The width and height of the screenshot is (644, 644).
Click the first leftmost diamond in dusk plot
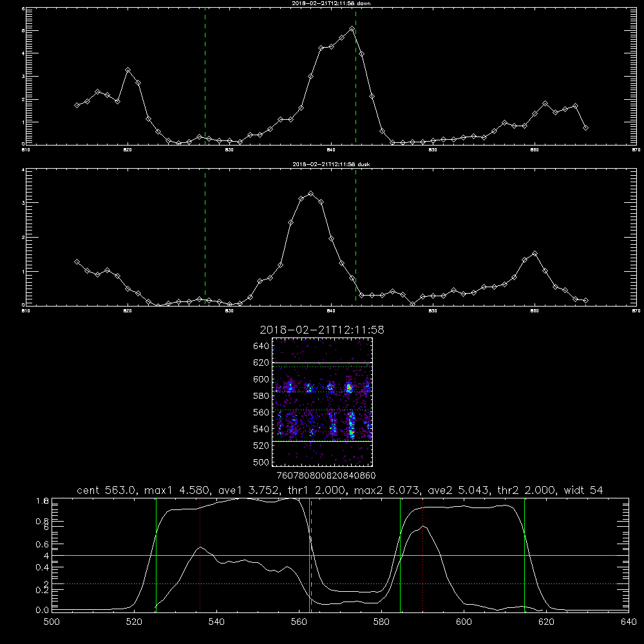pos(77,261)
